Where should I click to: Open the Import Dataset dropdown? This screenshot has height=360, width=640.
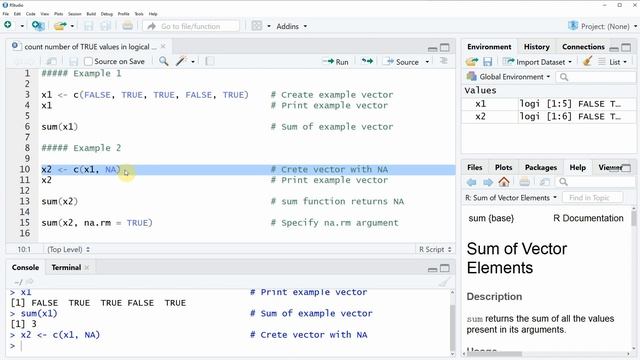[x=537, y=62]
